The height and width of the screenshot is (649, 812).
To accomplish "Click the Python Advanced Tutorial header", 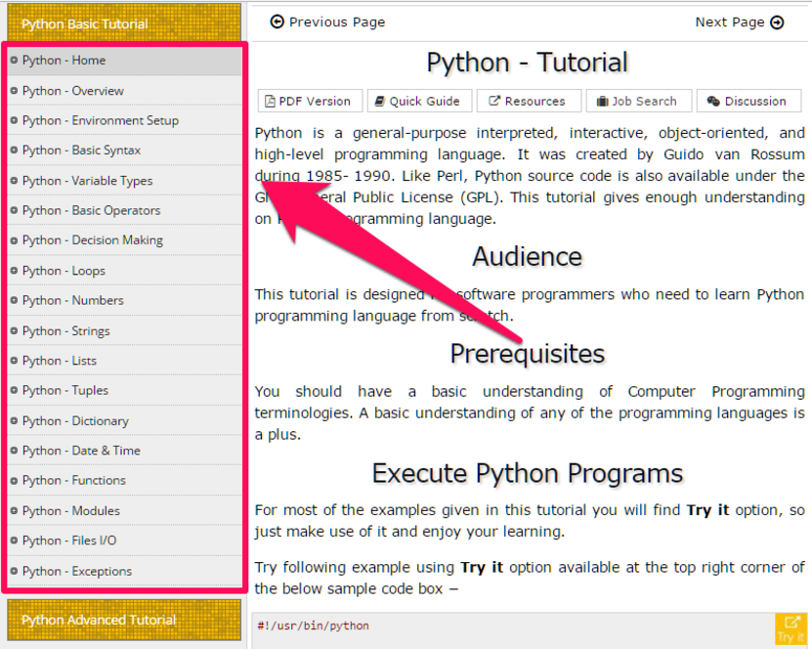I will click(x=124, y=620).
